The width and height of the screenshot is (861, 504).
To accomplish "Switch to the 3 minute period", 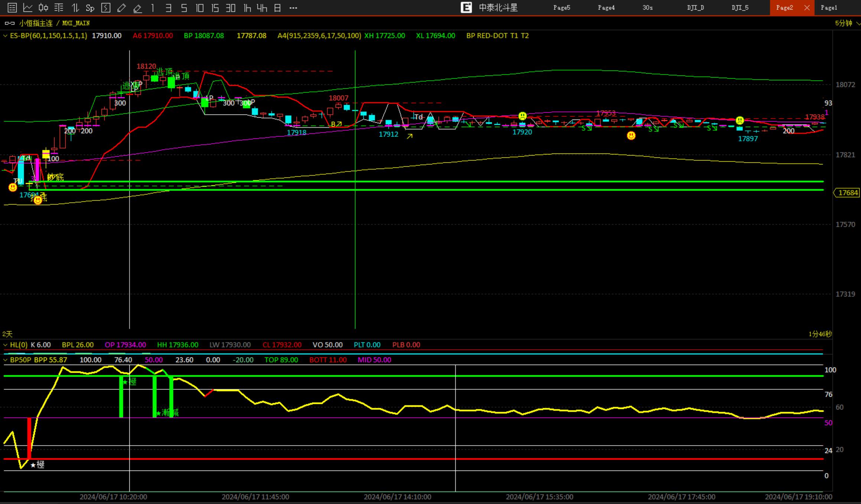I will (x=168, y=8).
